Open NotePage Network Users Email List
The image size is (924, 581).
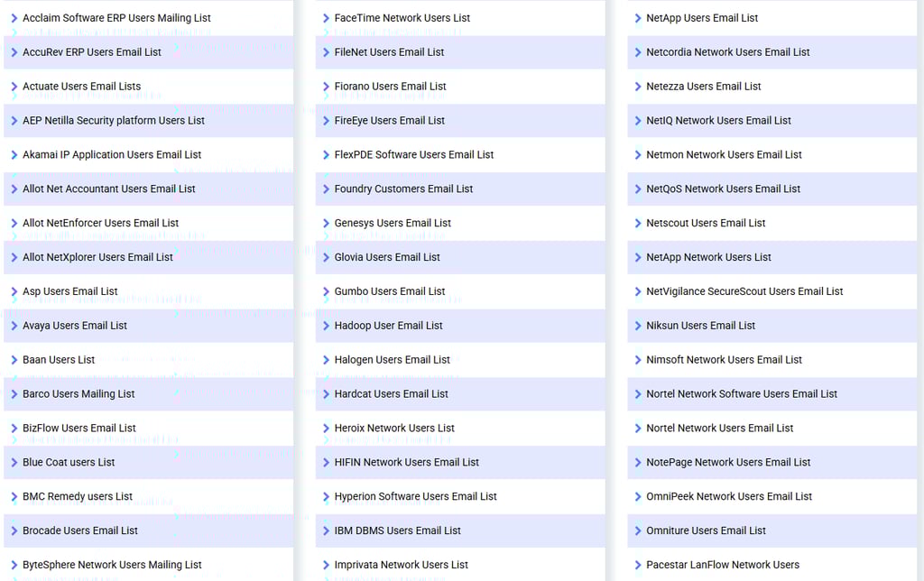[728, 463]
